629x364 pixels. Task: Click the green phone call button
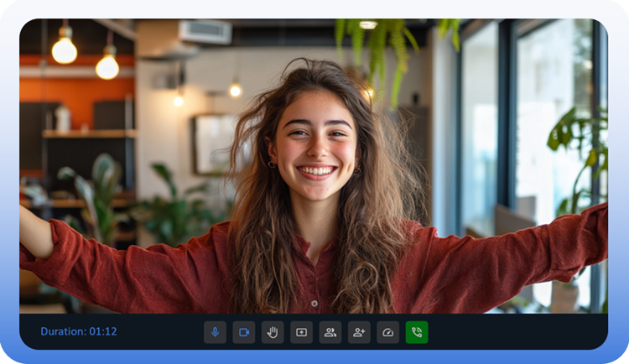(x=417, y=332)
